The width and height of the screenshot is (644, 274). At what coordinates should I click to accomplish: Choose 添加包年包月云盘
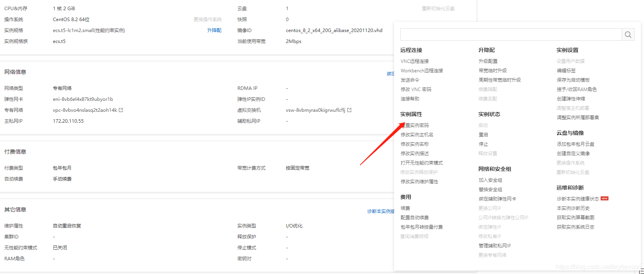click(x=576, y=144)
